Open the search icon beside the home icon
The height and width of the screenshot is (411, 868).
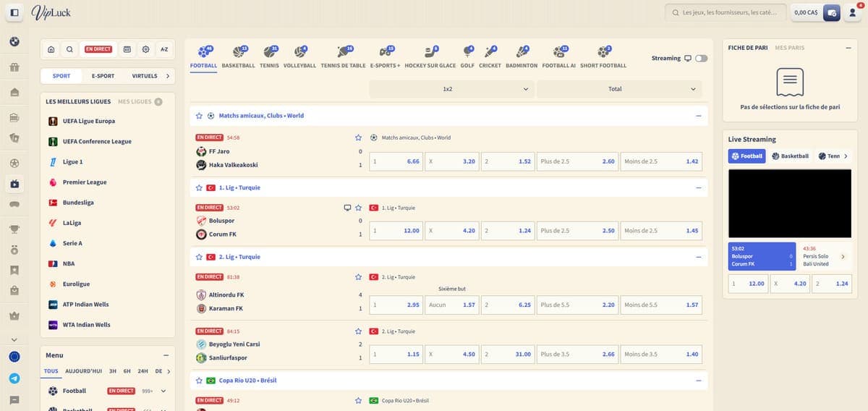[69, 49]
